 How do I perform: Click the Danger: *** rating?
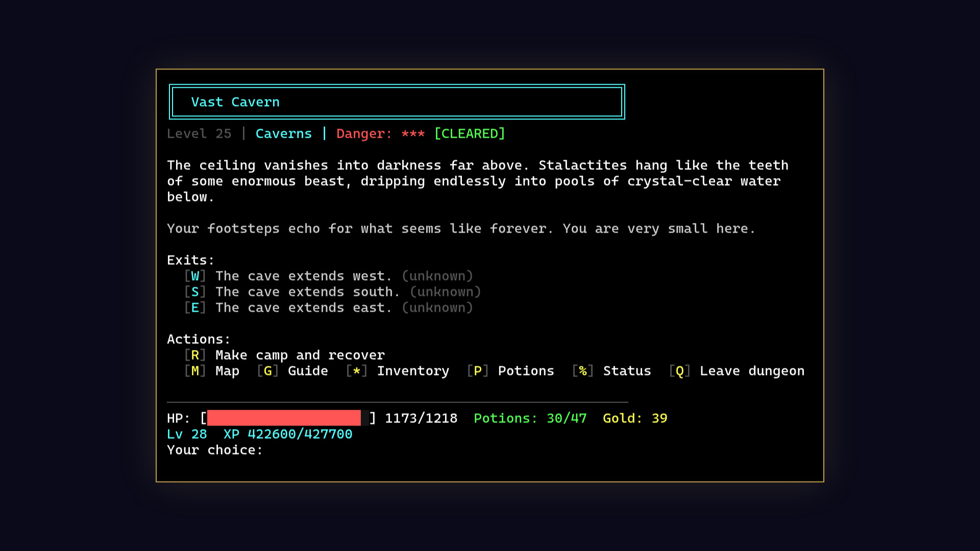tap(381, 134)
